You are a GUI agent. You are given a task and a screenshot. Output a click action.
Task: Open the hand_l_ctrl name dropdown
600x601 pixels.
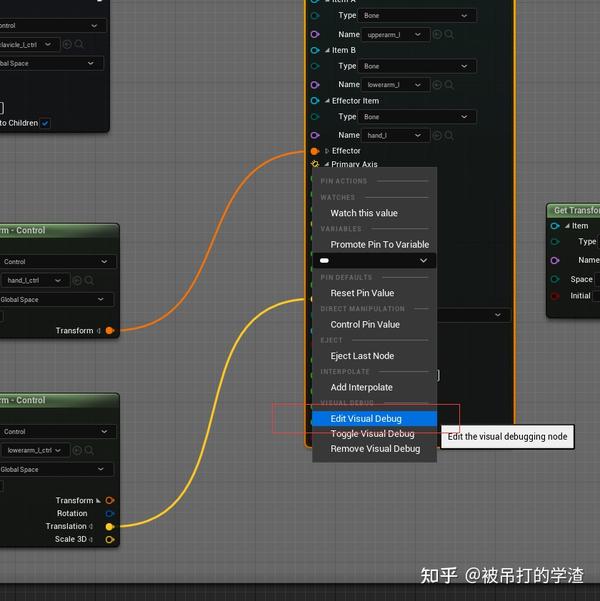tap(35, 281)
